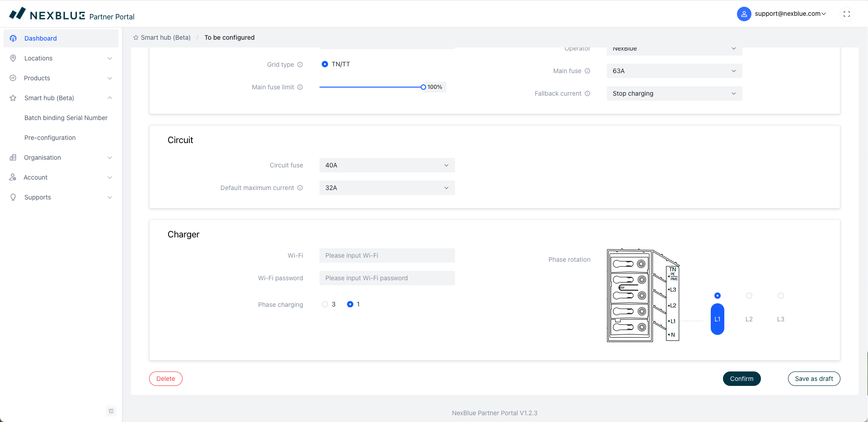Select 3 phase charging radio button
868x422 pixels.
[325, 304]
